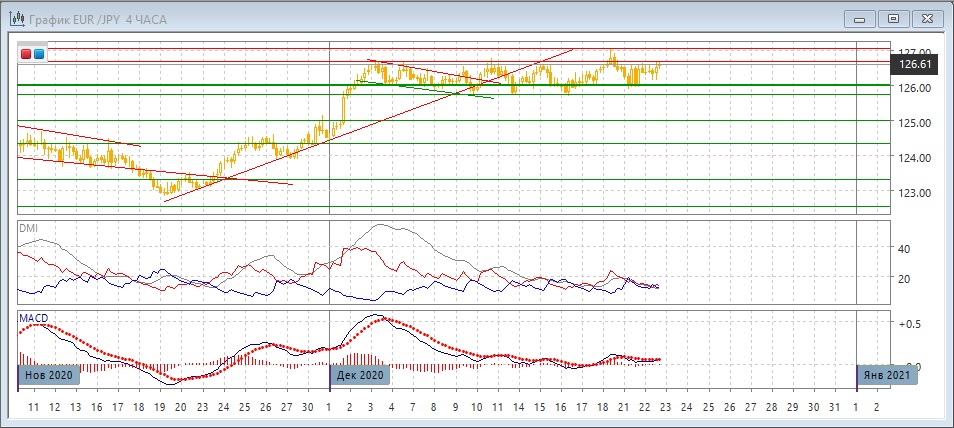The height and width of the screenshot is (428, 954).
Task: Click date 19 on the time axis
Action: click(x=160, y=408)
